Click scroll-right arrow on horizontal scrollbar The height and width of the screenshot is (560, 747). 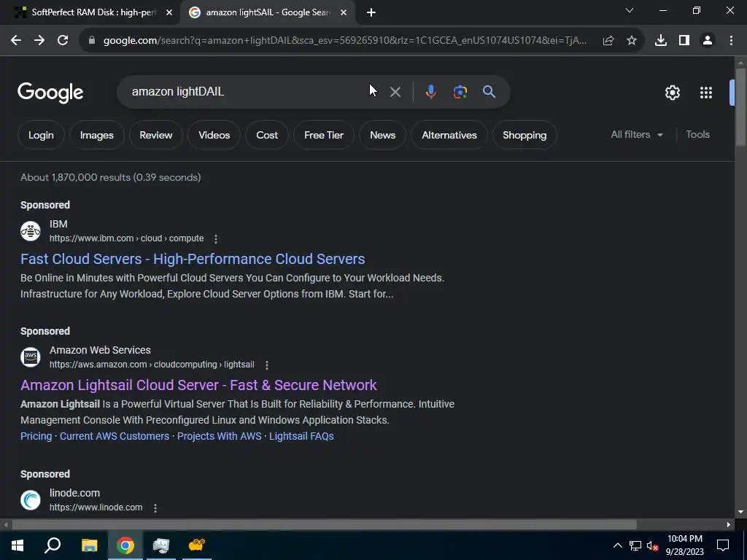[x=729, y=525]
